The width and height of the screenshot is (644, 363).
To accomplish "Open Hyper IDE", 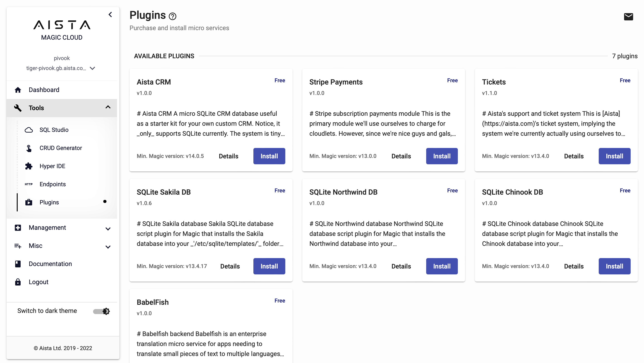I will point(52,166).
